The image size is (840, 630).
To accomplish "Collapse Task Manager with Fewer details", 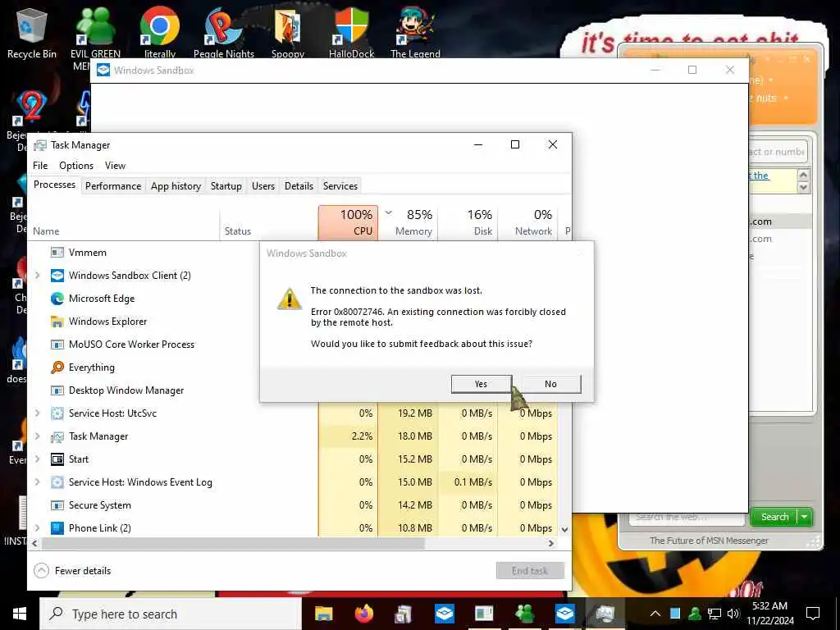I will click(72, 571).
